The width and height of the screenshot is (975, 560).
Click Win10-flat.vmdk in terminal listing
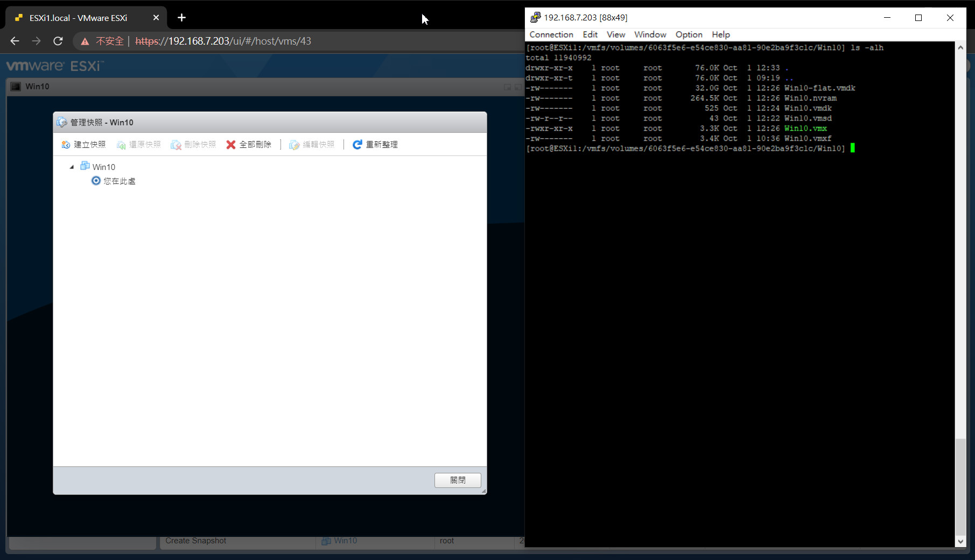click(819, 88)
